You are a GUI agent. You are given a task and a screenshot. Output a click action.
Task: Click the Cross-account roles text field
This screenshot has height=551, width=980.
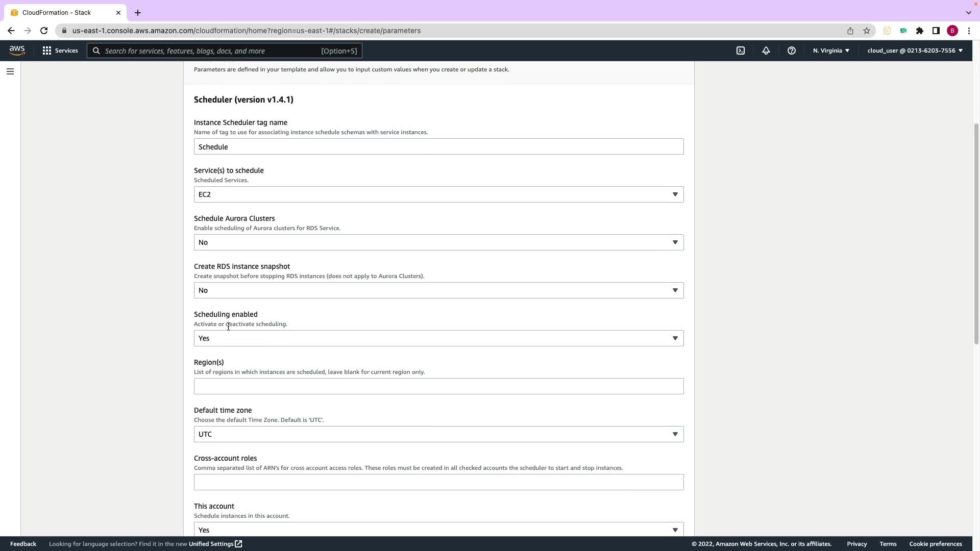pyautogui.click(x=438, y=482)
